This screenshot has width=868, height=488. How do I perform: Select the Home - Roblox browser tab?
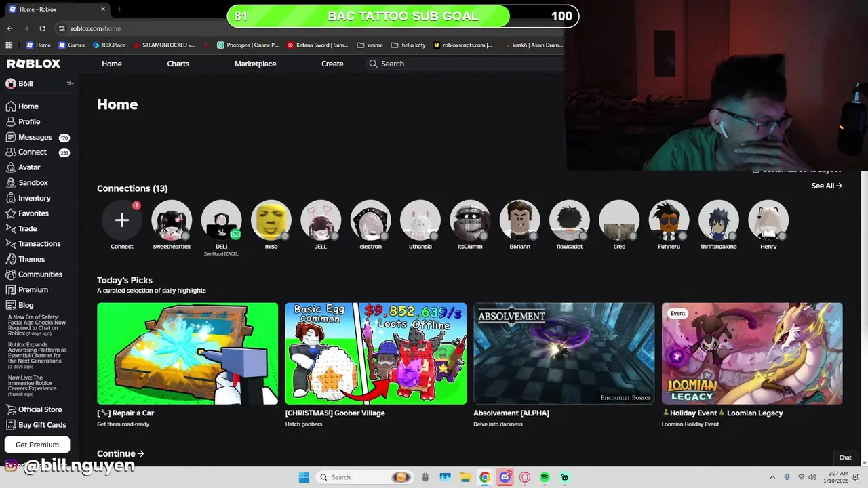click(56, 9)
